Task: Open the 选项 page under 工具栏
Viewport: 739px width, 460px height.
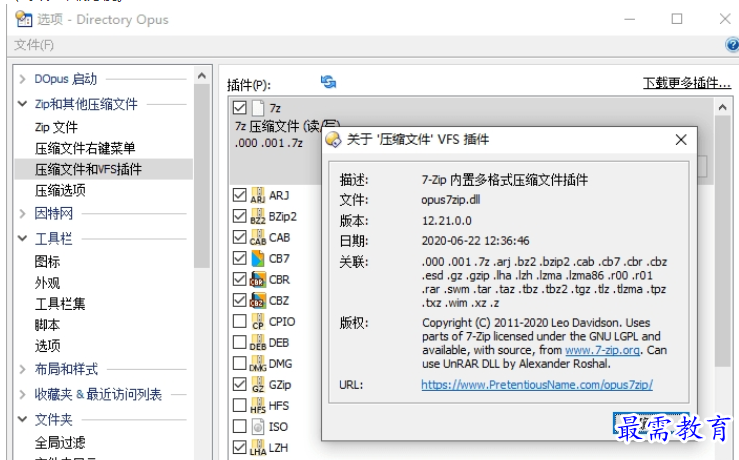Action: pos(47,346)
